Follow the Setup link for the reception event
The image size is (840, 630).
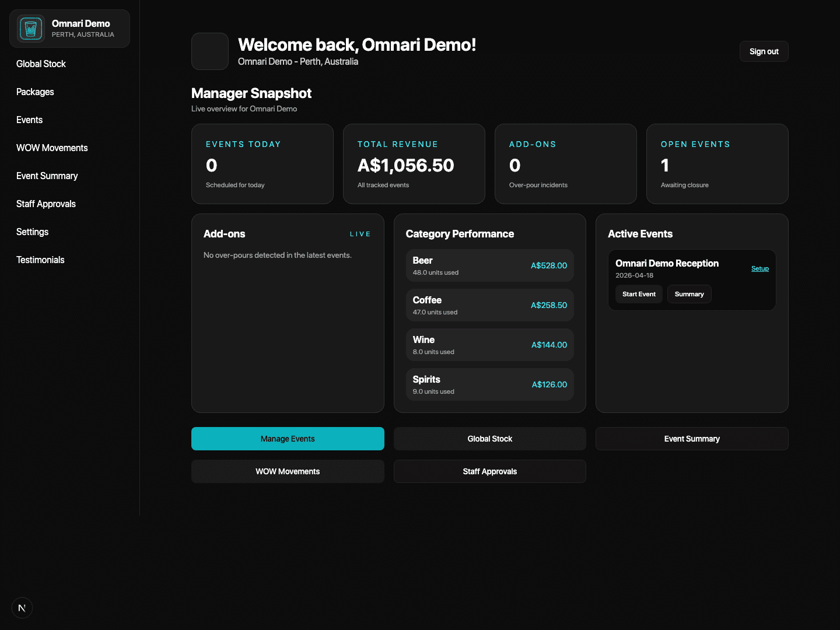pos(759,268)
